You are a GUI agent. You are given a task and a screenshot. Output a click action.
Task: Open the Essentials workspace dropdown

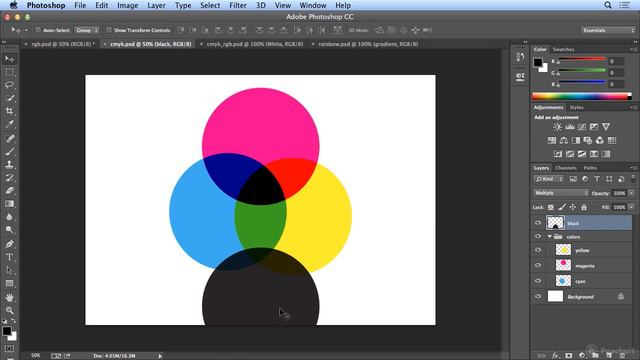click(x=609, y=30)
